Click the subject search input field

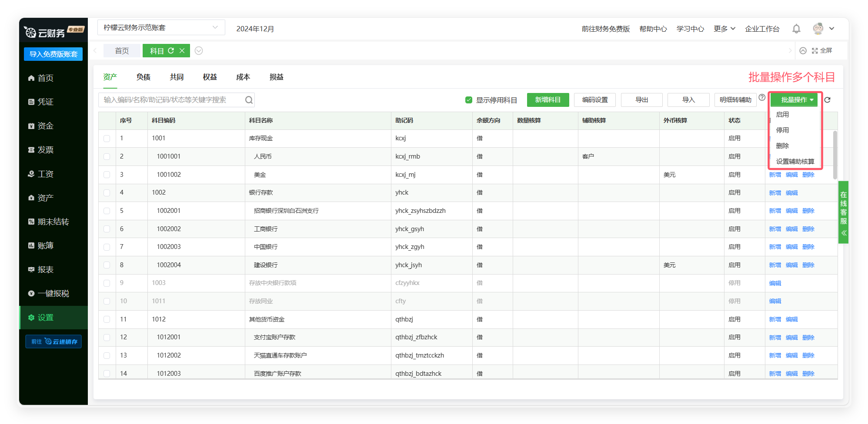click(x=172, y=100)
